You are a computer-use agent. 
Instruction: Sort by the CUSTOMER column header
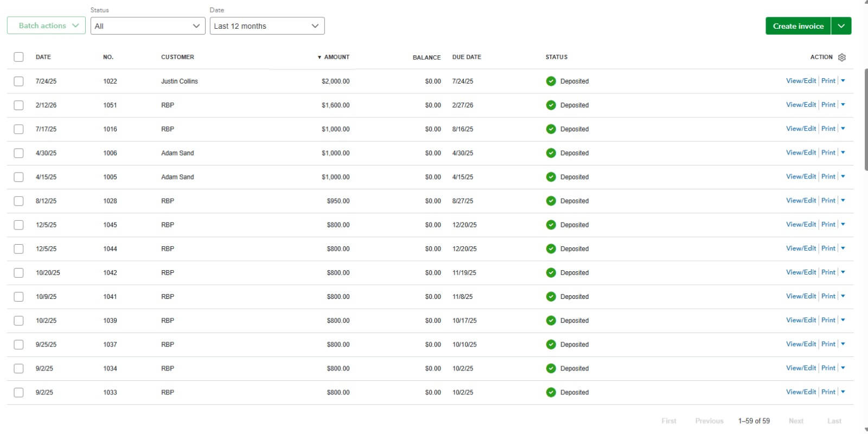177,57
